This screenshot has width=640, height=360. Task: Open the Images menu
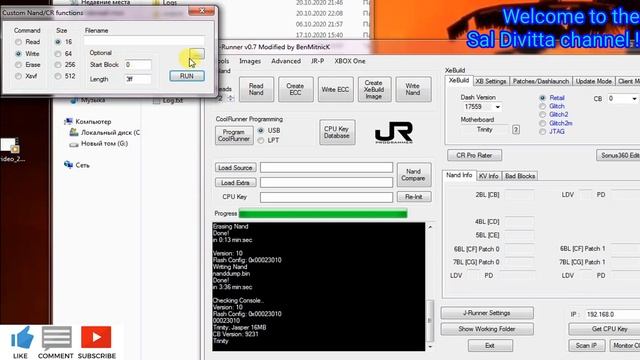250,61
